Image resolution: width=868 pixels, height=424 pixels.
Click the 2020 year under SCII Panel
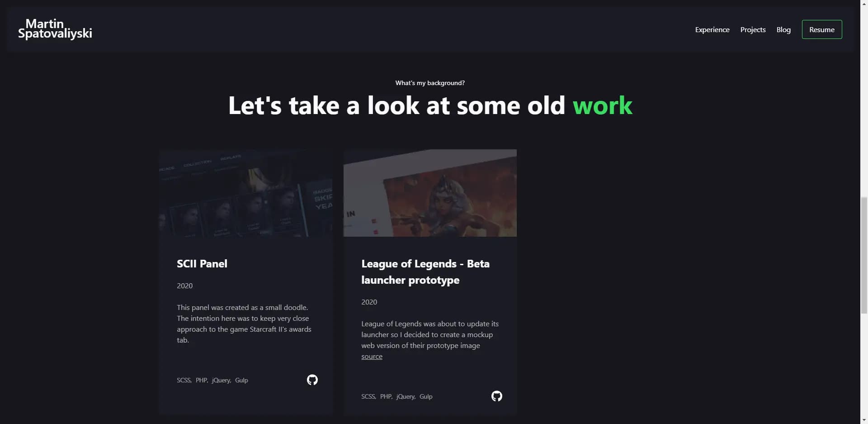pyautogui.click(x=184, y=286)
